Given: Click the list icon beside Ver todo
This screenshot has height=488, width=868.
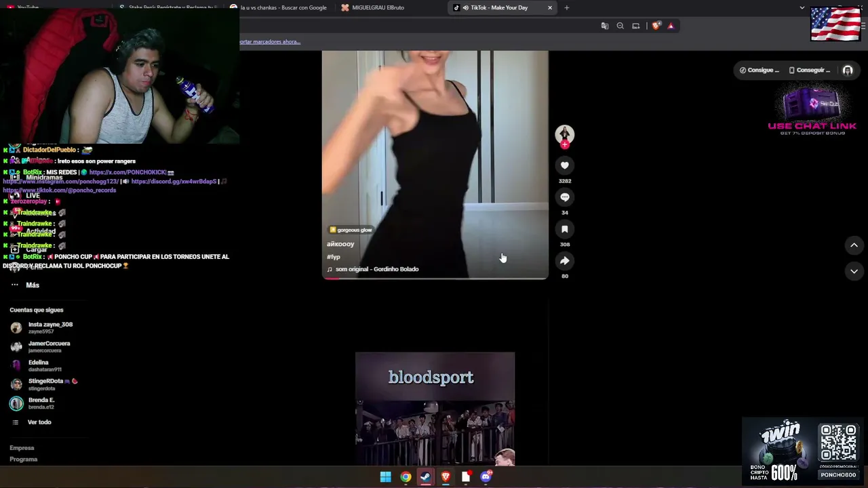Looking at the screenshot, I should 15,422.
